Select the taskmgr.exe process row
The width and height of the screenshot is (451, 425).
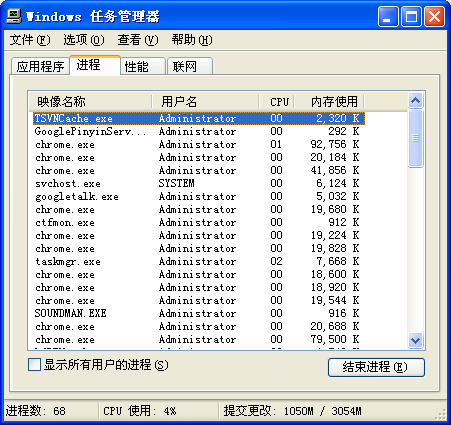coord(199,261)
